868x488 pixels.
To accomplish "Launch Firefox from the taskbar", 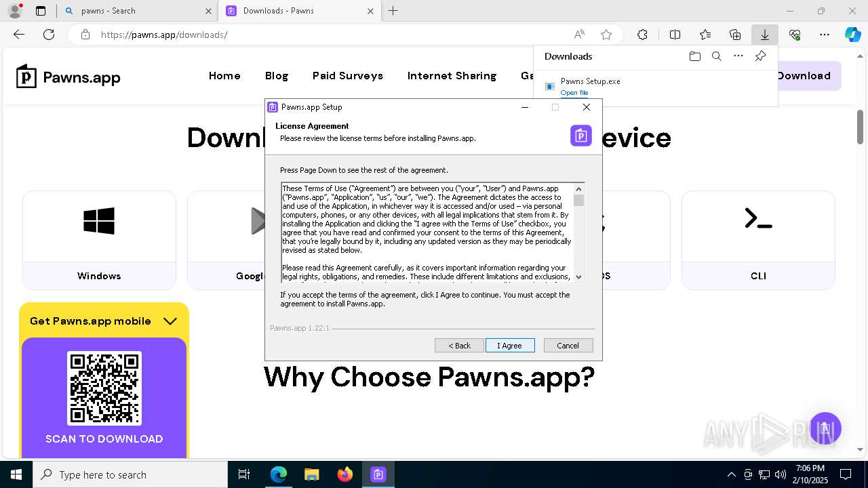I will pos(345,474).
